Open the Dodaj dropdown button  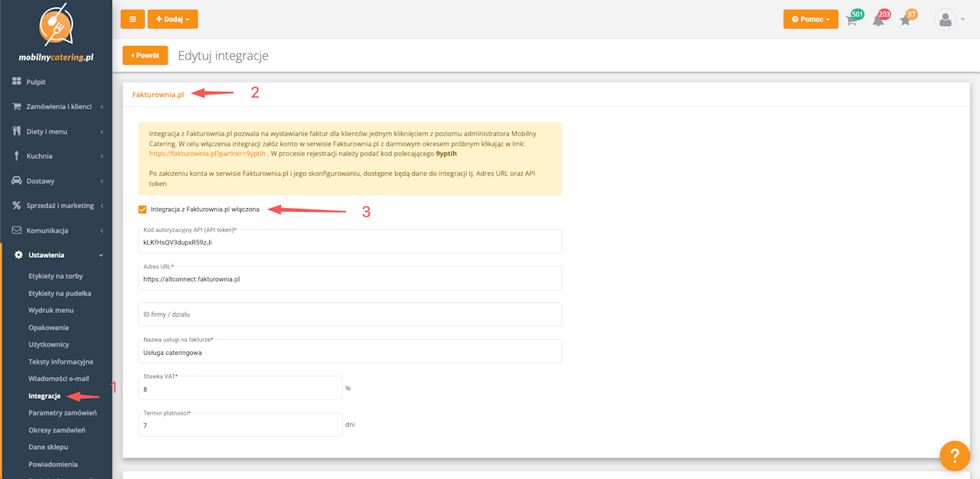tap(172, 19)
